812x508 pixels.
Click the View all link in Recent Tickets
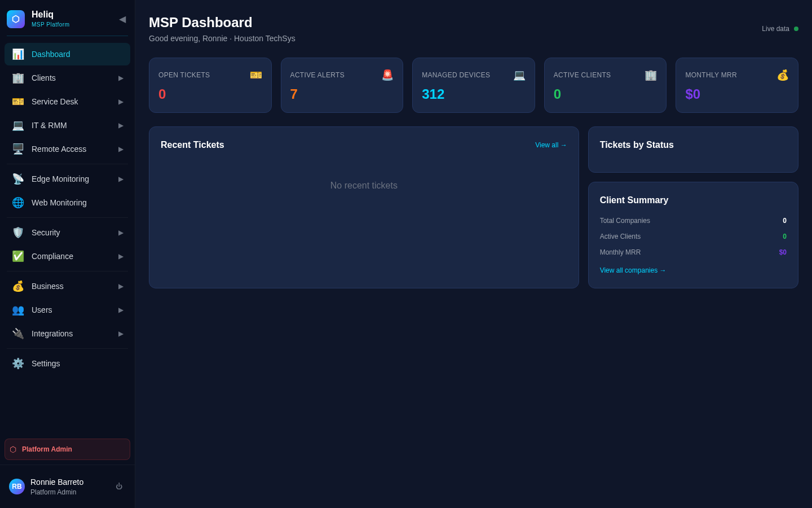(x=550, y=145)
